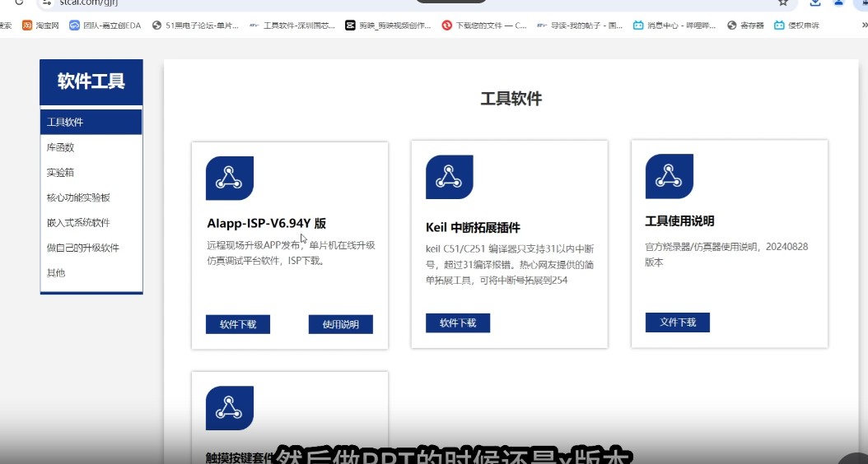Reload the page
Screen dimensions: 868x464
(x=19, y=2)
